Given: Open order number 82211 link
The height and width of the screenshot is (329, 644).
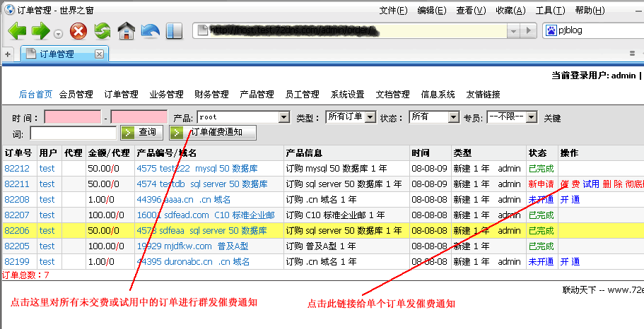Looking at the screenshot, I should 17,184.
